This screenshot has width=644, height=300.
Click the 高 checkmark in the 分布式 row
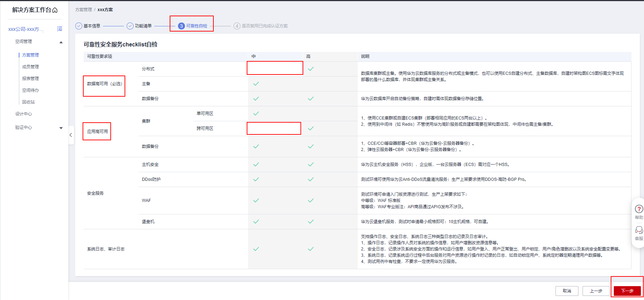click(x=311, y=69)
